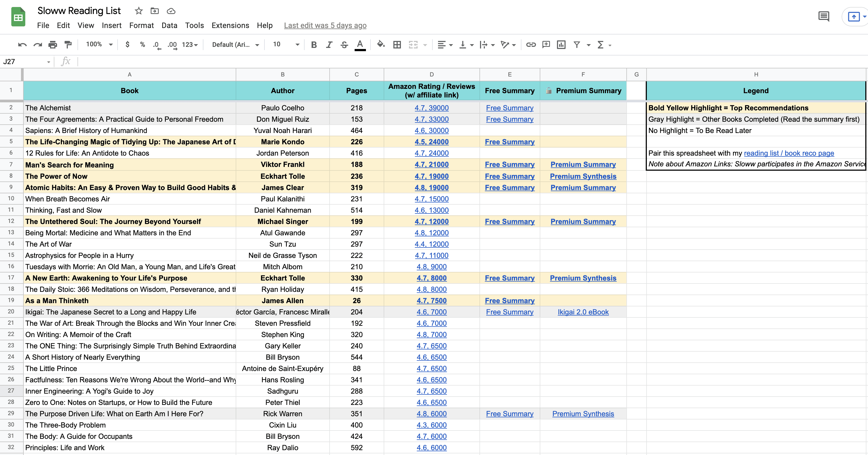Click the fill color bucket icon
The height and width of the screenshot is (455, 868).
pyautogui.click(x=380, y=44)
